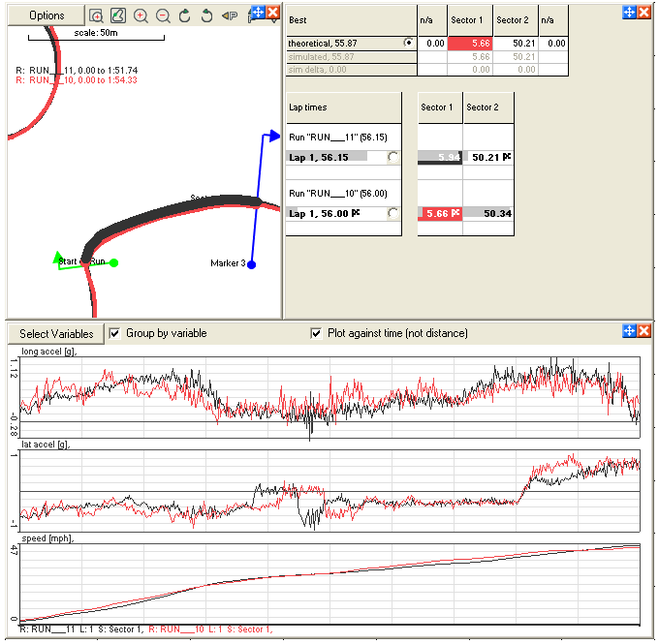Rotate the track map clockwise

pos(185,15)
